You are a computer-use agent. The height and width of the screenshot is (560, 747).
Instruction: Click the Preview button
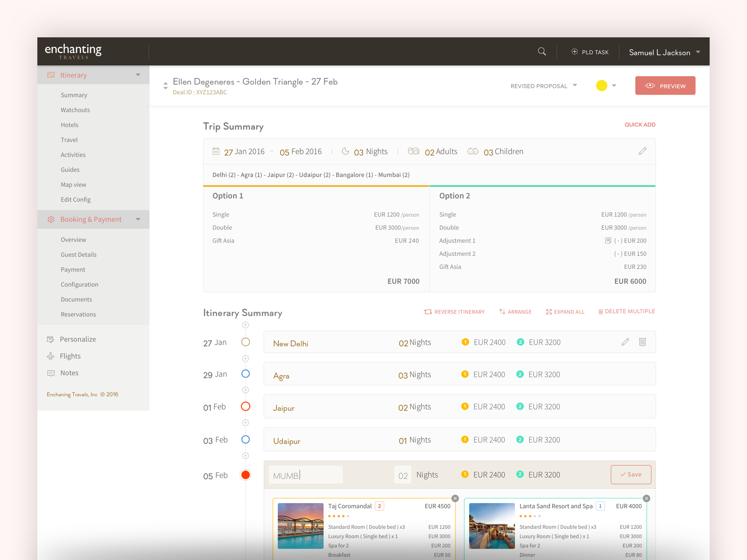point(665,86)
